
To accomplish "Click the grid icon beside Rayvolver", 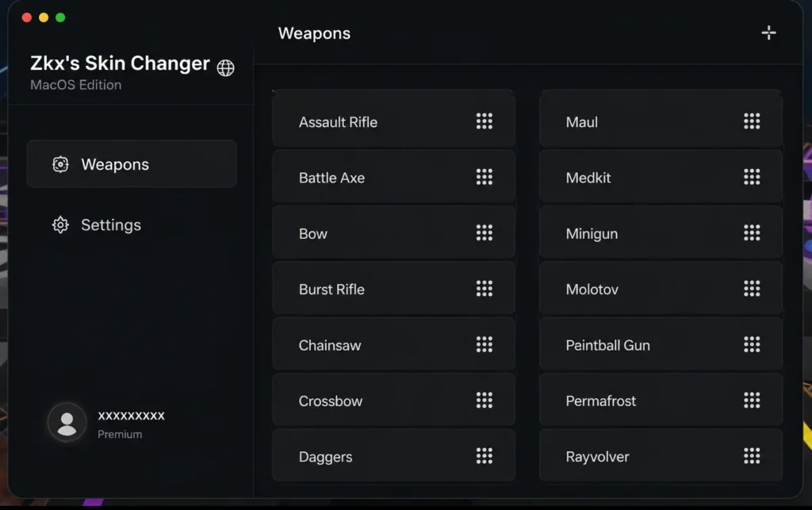I will coord(752,455).
